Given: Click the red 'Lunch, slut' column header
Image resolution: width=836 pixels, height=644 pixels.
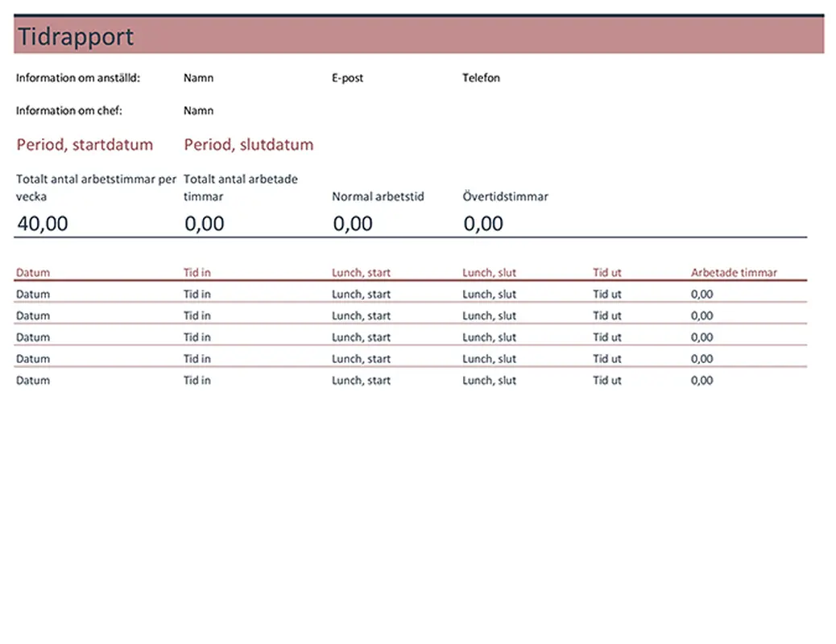Looking at the screenshot, I should tap(489, 273).
